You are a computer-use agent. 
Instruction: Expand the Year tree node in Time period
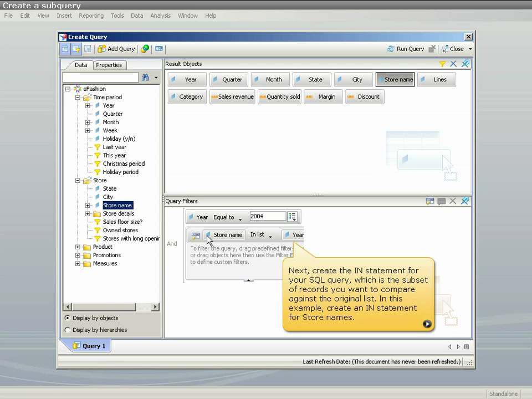pyautogui.click(x=88, y=105)
